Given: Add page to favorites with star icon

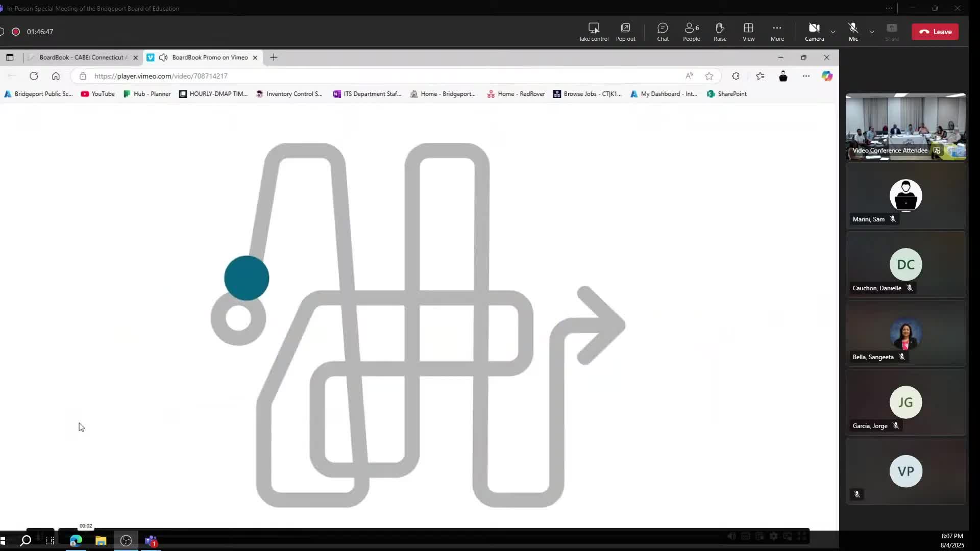Looking at the screenshot, I should coord(709,76).
